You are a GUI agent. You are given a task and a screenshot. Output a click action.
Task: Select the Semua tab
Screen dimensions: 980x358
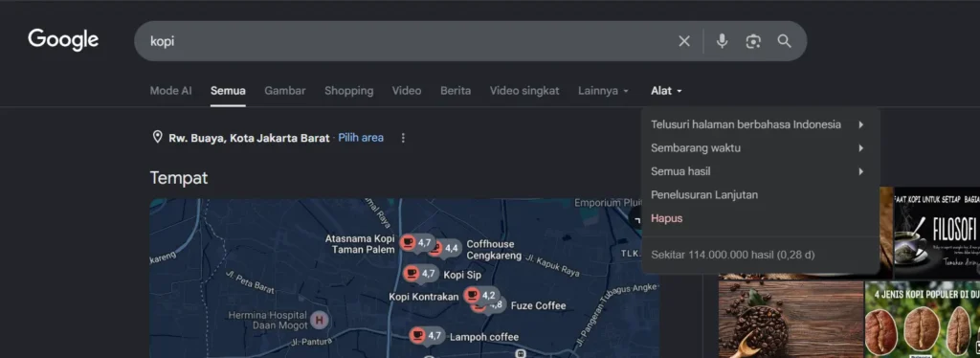click(x=228, y=91)
